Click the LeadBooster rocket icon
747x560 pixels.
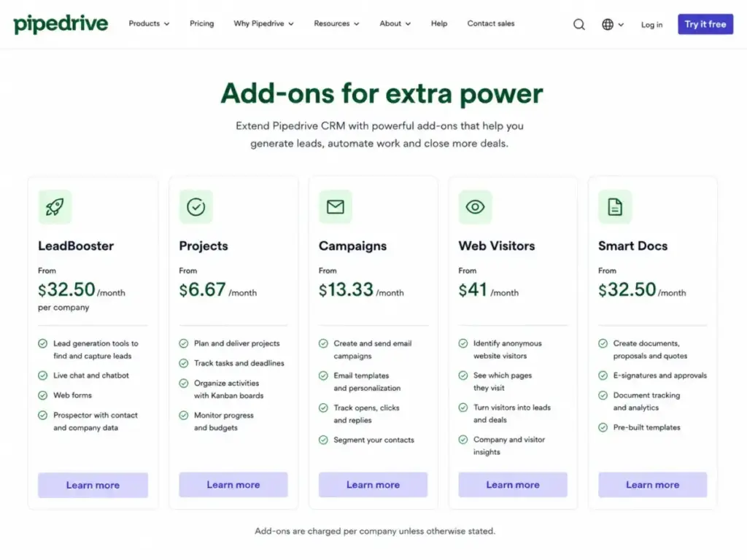coord(55,206)
